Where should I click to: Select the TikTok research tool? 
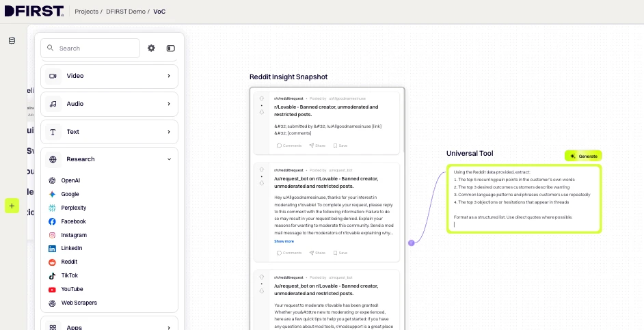pyautogui.click(x=64, y=275)
